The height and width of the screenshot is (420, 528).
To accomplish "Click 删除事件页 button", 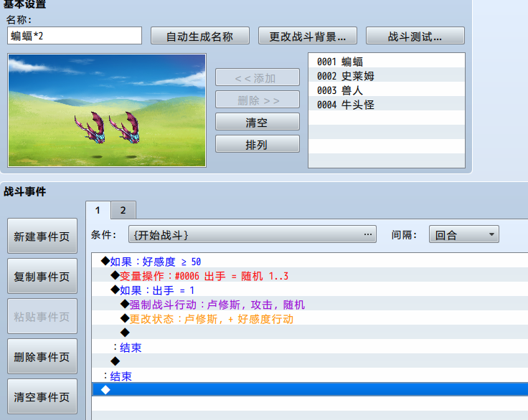I will 42,356.
